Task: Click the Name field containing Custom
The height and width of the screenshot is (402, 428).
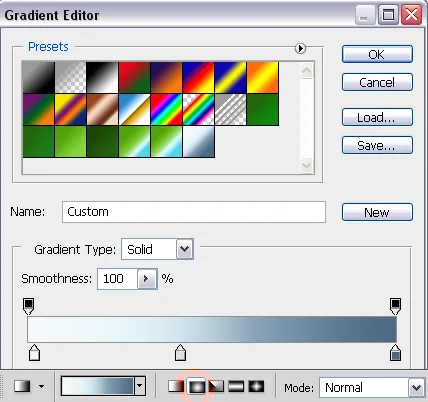Action: point(194,212)
